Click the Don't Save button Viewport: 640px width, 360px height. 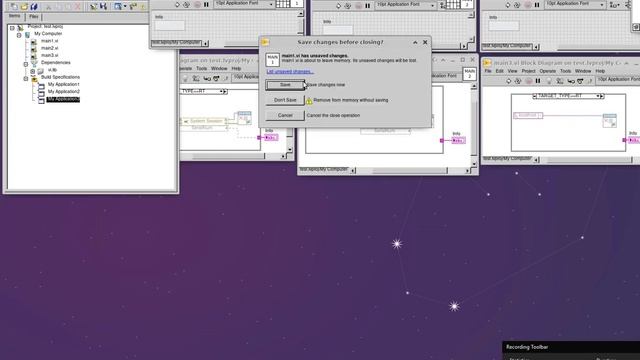(x=285, y=100)
